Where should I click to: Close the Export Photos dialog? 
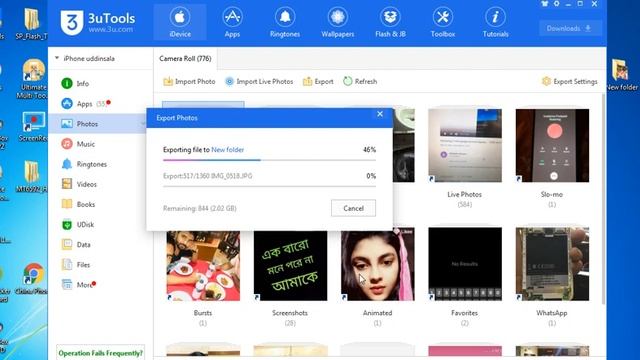(x=380, y=114)
